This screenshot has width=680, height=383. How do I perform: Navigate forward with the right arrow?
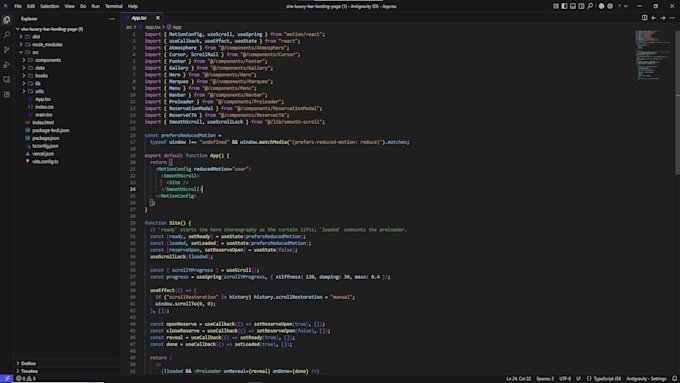pyautogui.click(x=663, y=18)
